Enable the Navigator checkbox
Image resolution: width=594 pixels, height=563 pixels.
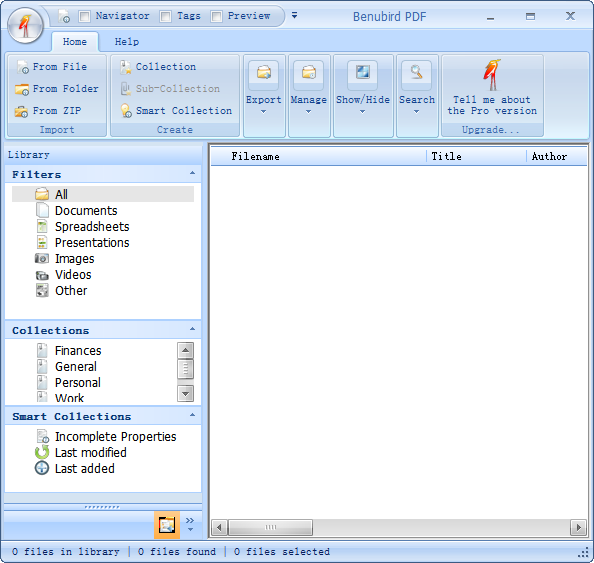(x=84, y=16)
